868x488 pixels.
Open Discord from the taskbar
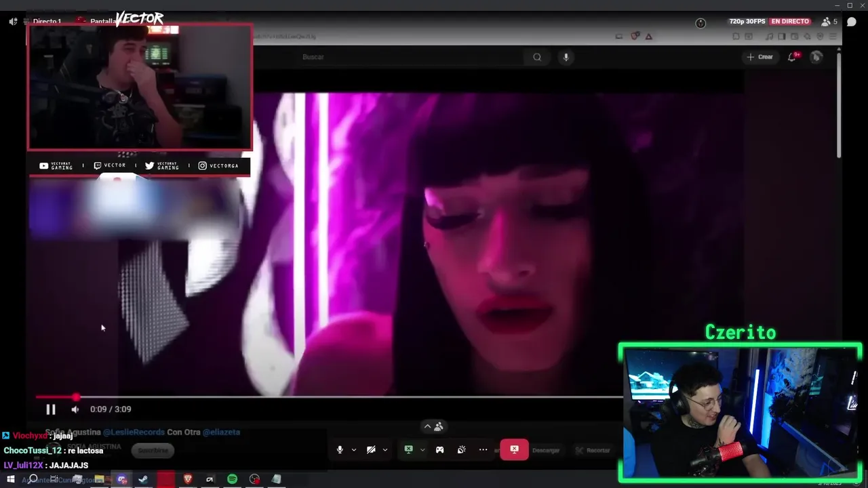(x=121, y=479)
